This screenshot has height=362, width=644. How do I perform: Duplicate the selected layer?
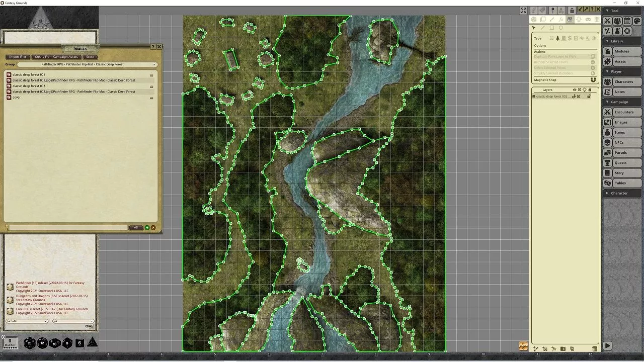pyautogui.click(x=572, y=349)
